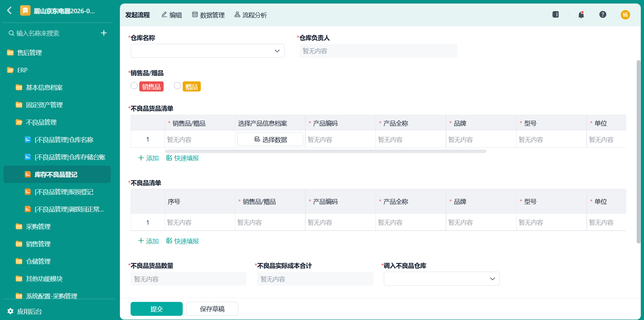The height and width of the screenshot is (320, 644).
Task: Select the 赠品 radio option
Action: [177, 86]
